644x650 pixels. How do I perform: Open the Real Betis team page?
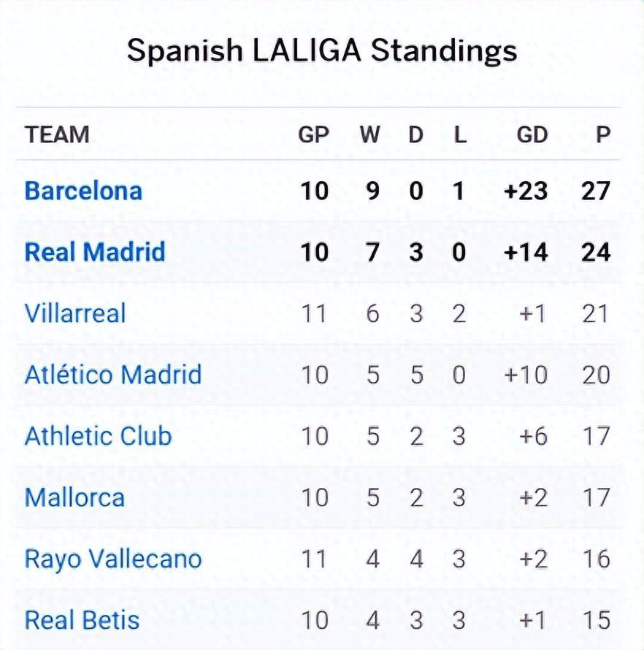pyautogui.click(x=82, y=620)
